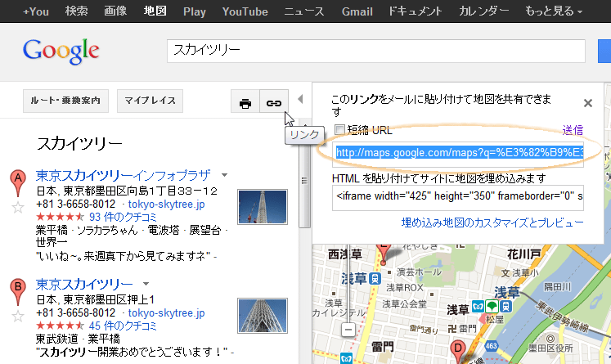
Task: Click the iframe embed HTML field
Action: (x=458, y=198)
